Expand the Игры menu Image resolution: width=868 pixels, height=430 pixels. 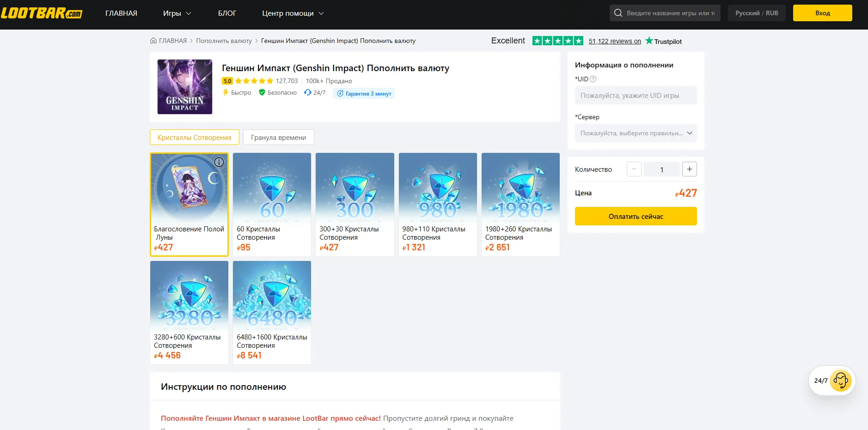click(x=177, y=13)
